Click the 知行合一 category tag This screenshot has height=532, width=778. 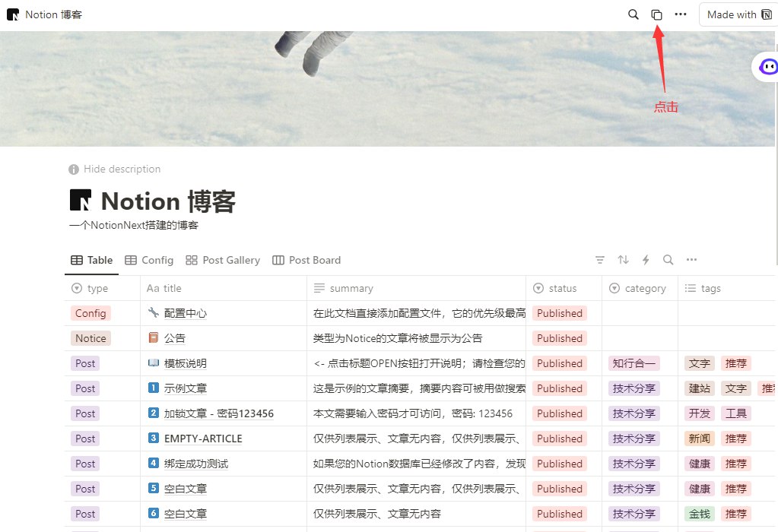point(634,363)
